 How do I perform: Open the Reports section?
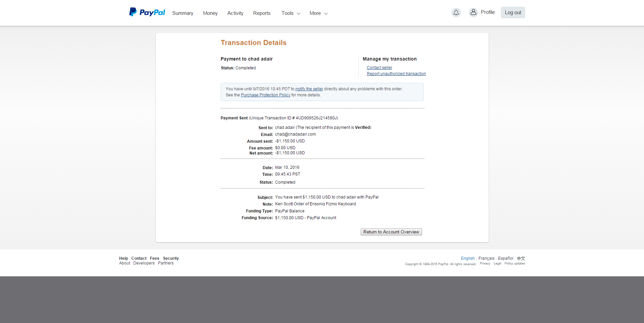[x=262, y=13]
